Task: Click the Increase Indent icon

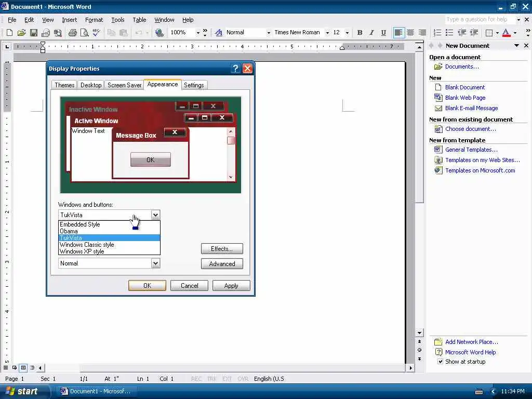Action: 474,33
